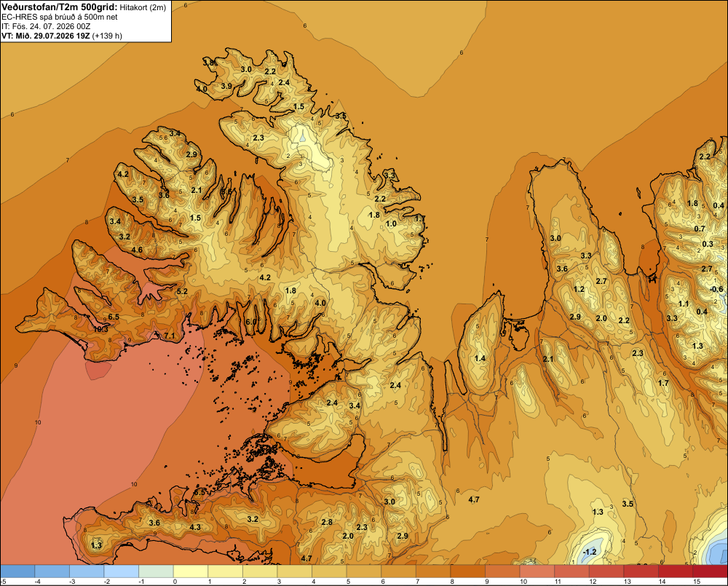The height and width of the screenshot is (586, 728).
Task: Click the legend tick label '0'
Action: pyautogui.click(x=175, y=582)
